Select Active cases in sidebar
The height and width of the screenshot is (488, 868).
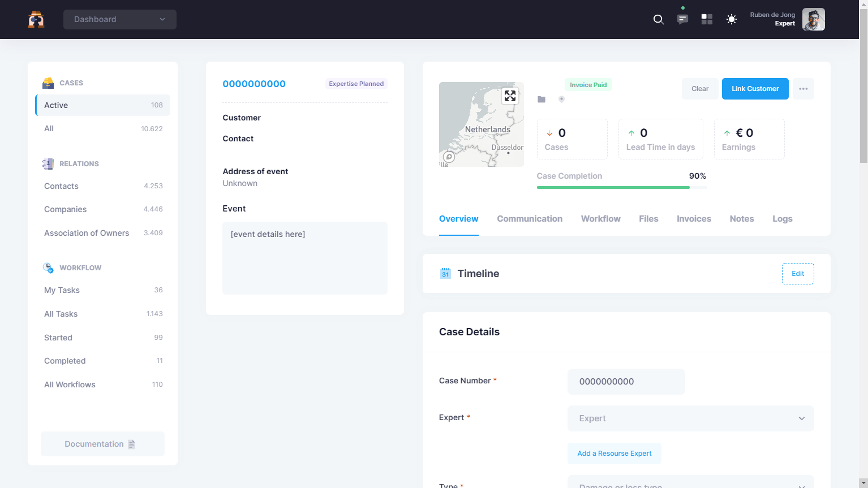tap(103, 105)
